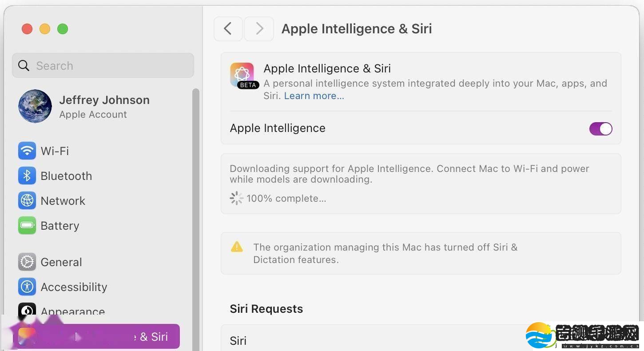Open Network settings globe icon
Viewport: 644px width, 351px height.
coord(27,201)
